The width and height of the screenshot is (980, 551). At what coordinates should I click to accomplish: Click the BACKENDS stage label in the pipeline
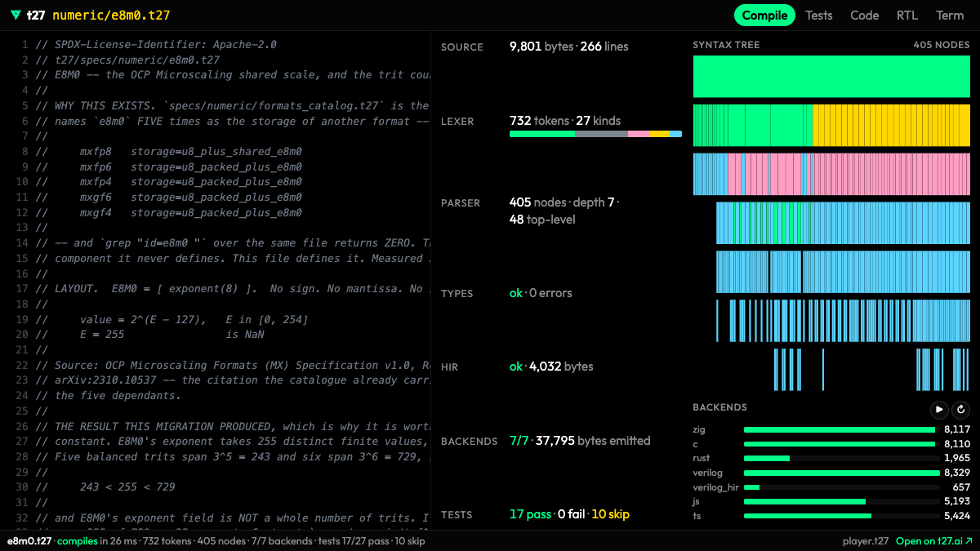469,442
